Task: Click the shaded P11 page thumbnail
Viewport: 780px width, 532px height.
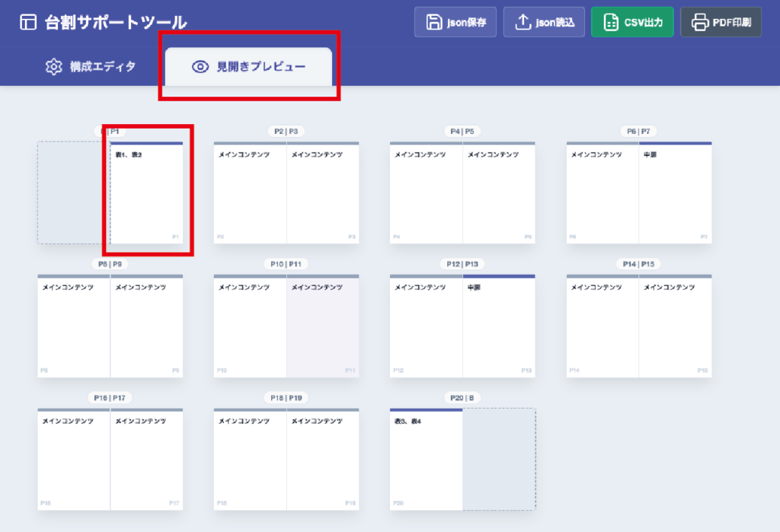Action: coord(322,327)
